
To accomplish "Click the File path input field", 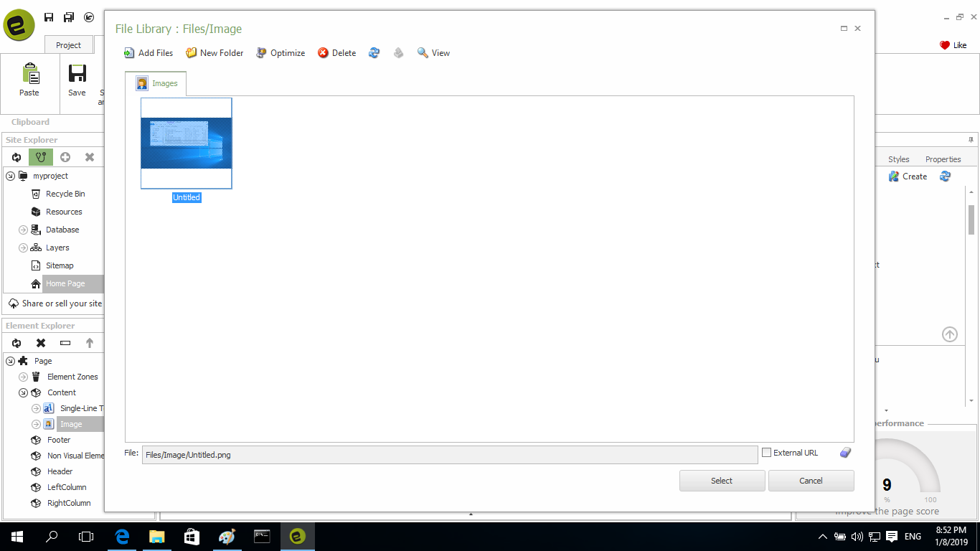I will pos(449,455).
